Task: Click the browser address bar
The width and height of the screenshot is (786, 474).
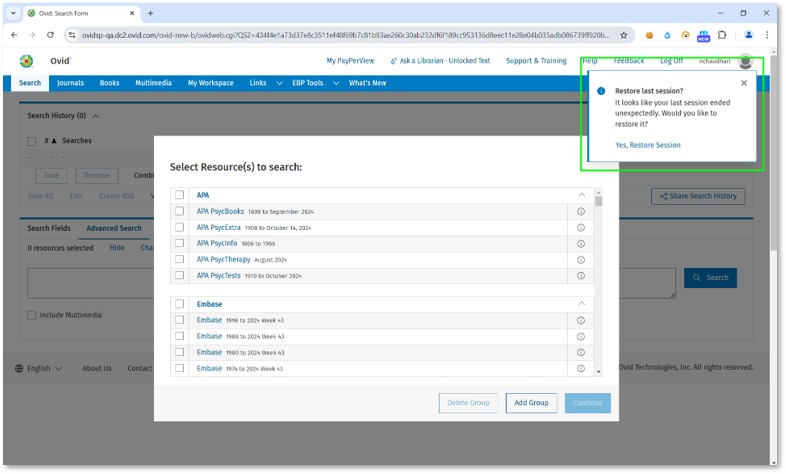Action: (345, 35)
